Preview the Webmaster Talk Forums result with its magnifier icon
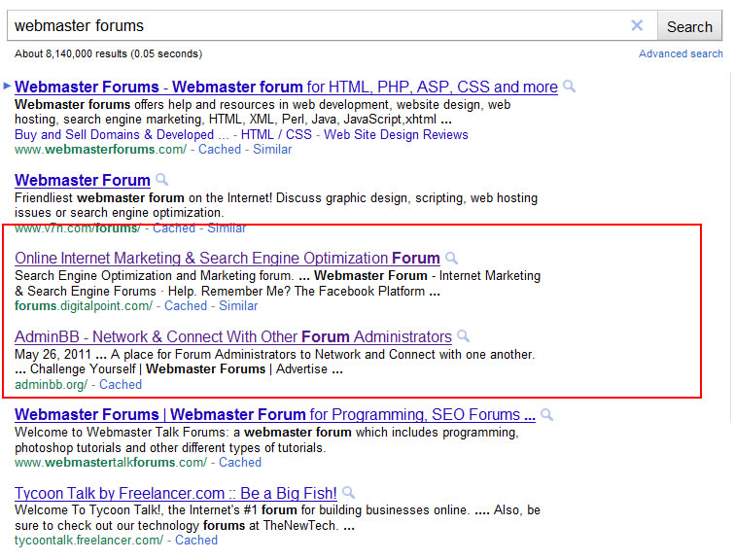The height and width of the screenshot is (560, 735). pyautogui.click(x=546, y=414)
